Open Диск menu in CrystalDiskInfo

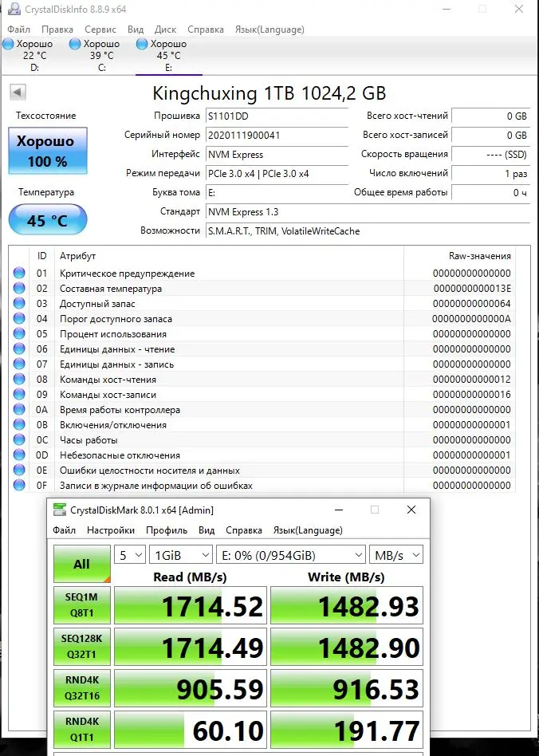tap(165, 30)
